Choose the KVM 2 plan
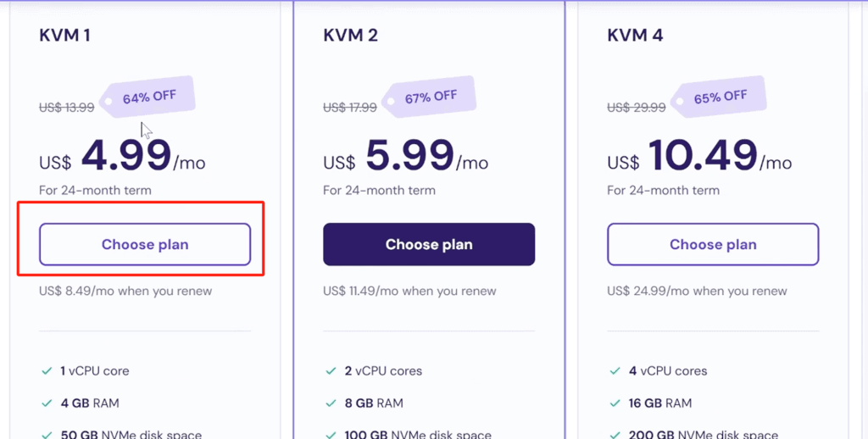868x439 pixels. tap(429, 245)
